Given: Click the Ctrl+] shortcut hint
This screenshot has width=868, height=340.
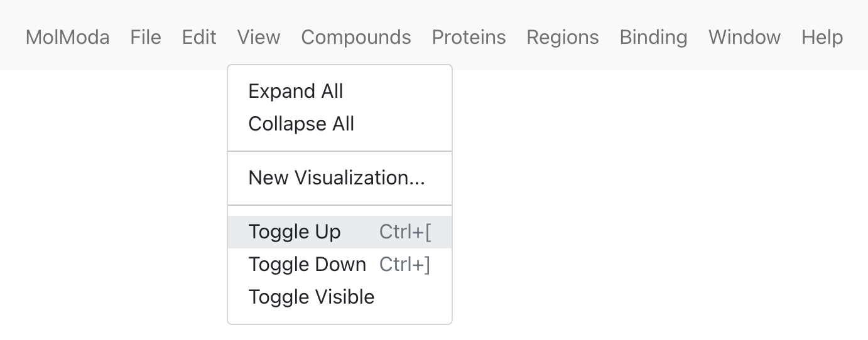Looking at the screenshot, I should pyautogui.click(x=405, y=265).
